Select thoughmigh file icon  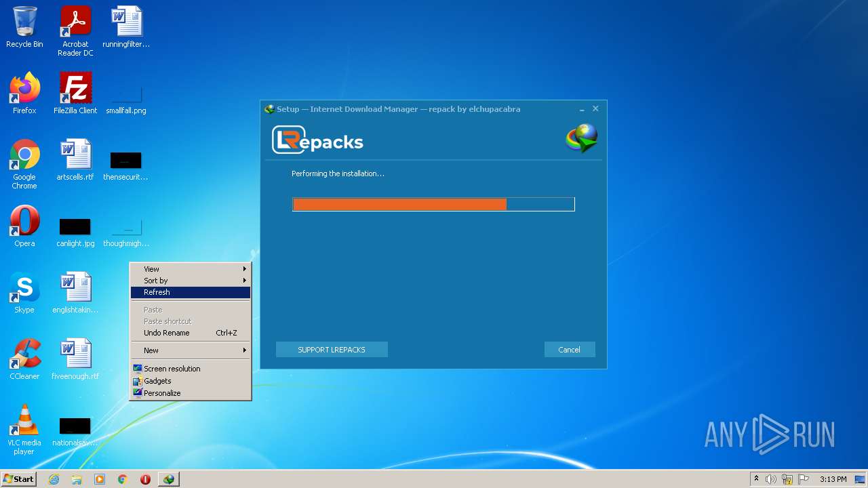click(x=126, y=232)
